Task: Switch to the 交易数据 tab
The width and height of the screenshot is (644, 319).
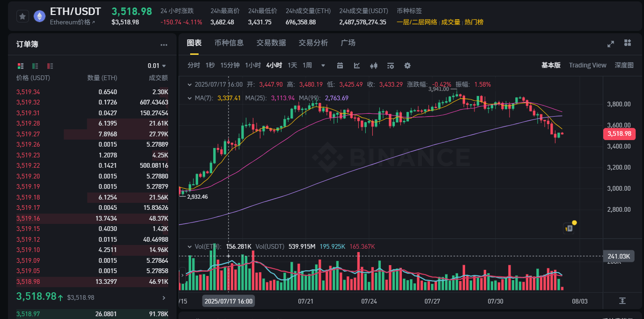Action: tap(271, 43)
